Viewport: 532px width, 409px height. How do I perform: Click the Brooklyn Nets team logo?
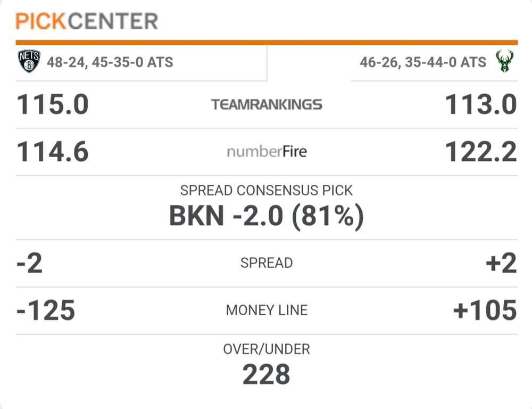click(x=29, y=62)
